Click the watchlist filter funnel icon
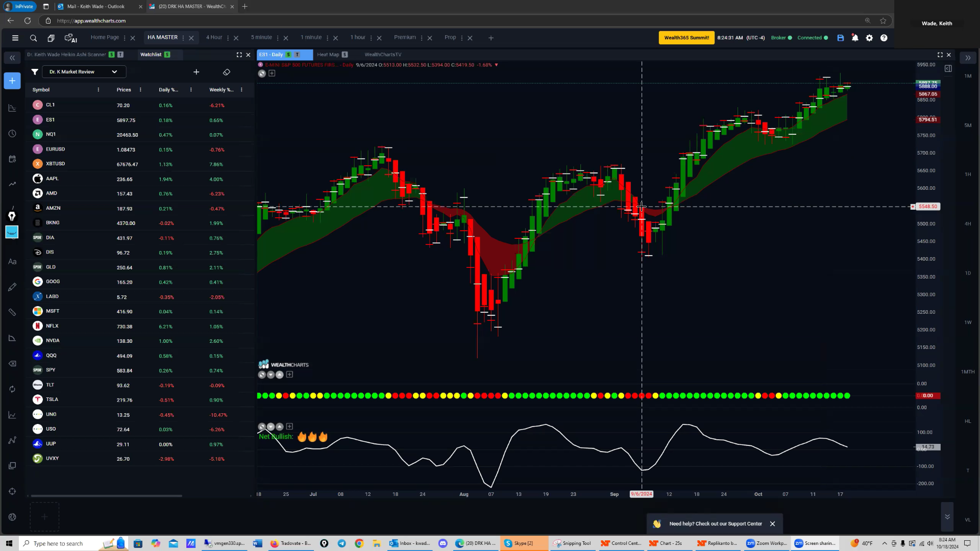The image size is (980, 551). point(35,72)
